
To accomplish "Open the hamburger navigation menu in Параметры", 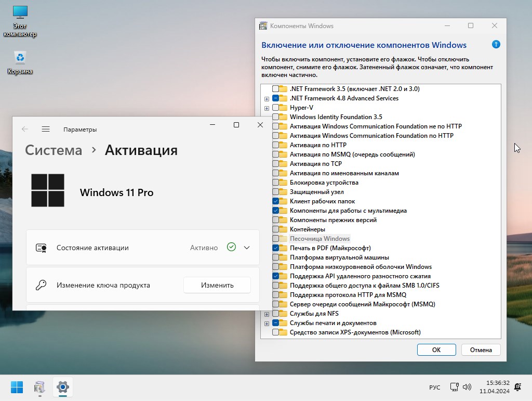I will pyautogui.click(x=46, y=129).
